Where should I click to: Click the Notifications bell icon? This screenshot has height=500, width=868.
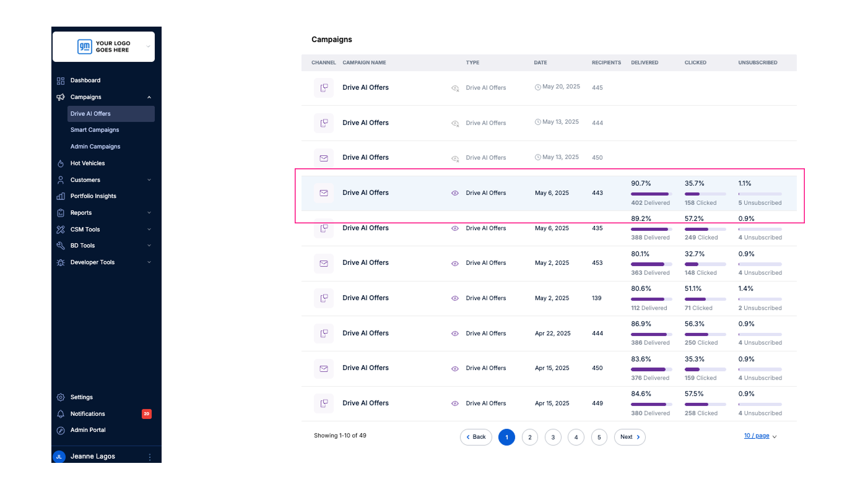click(61, 414)
